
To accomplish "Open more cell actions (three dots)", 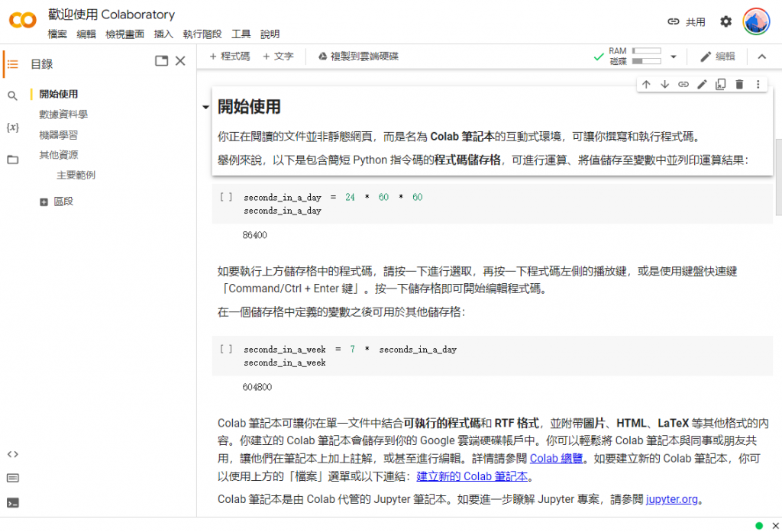I will point(758,84).
